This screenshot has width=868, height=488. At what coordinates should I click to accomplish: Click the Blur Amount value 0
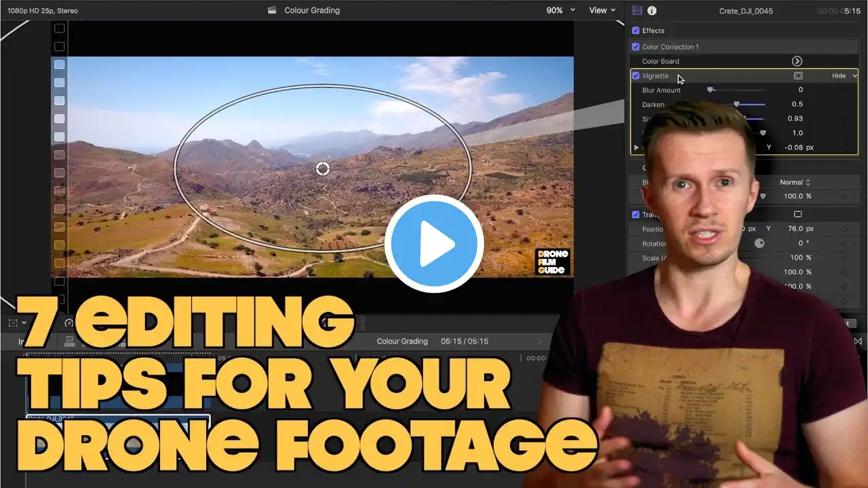coord(800,90)
